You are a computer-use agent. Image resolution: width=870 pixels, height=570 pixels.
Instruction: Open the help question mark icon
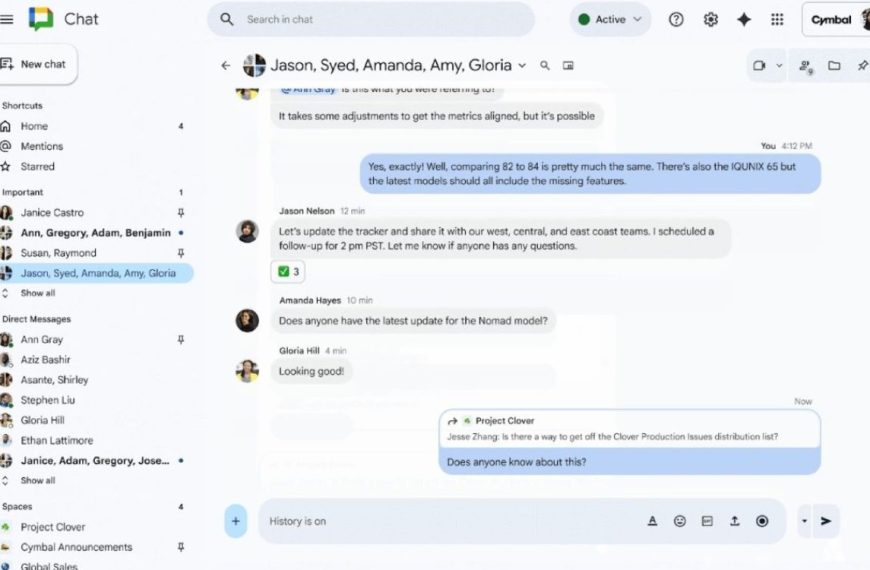click(676, 19)
